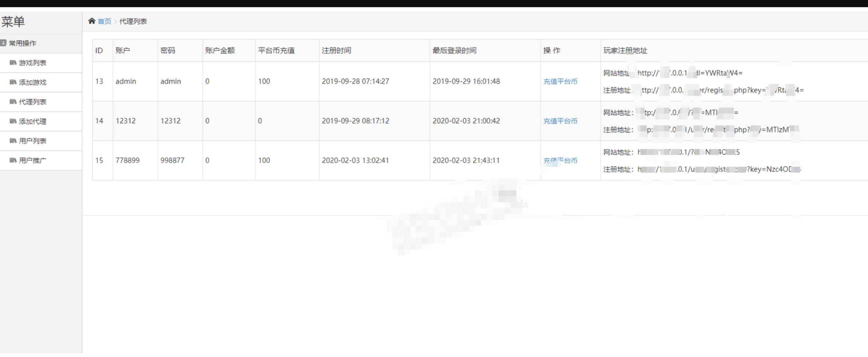Click registration time 2019-09-29 08:17:12
The width and height of the screenshot is (868, 357).
tap(355, 121)
